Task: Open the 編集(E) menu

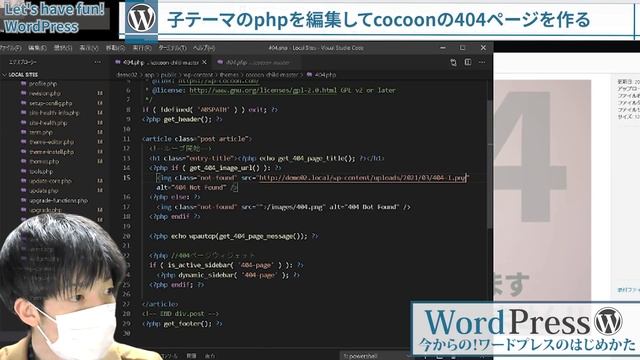Action: [x=37, y=48]
